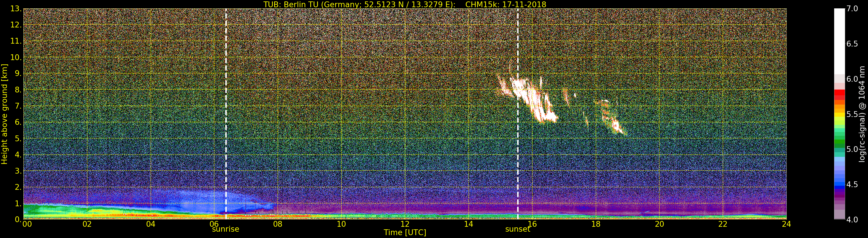Viewport: 868px width, 238px height.
Task: Click the time-axis tick label "00"
Action: (x=27, y=224)
